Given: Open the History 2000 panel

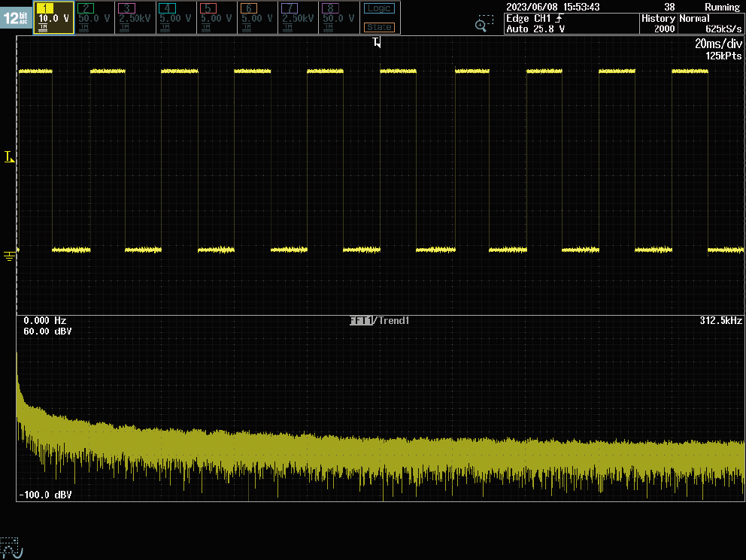Looking at the screenshot, I should point(658,23).
